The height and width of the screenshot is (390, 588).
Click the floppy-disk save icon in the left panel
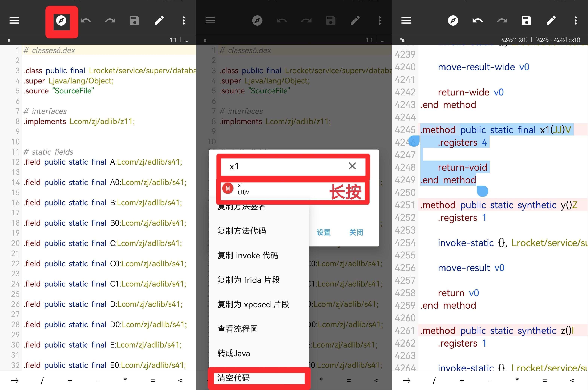click(135, 20)
